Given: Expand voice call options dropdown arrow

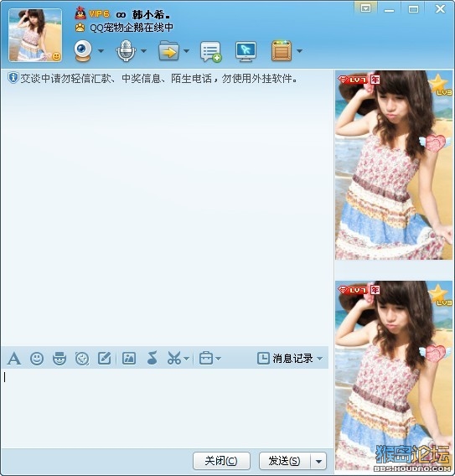Looking at the screenshot, I should 143,51.
